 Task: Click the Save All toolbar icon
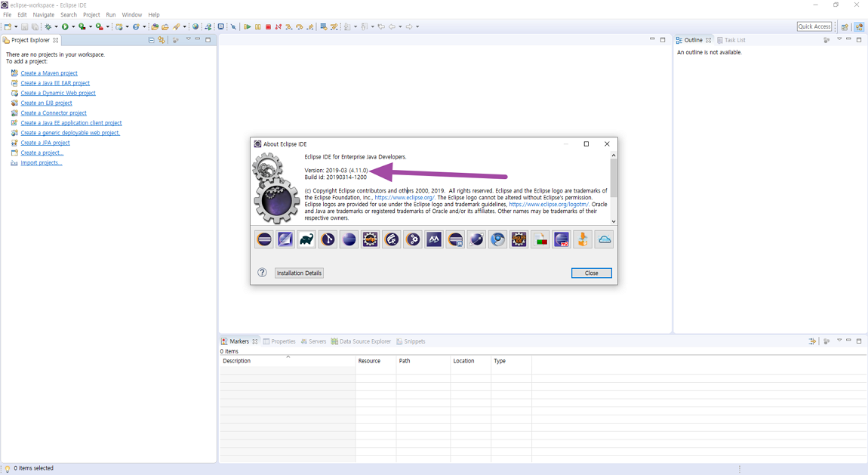(x=35, y=26)
